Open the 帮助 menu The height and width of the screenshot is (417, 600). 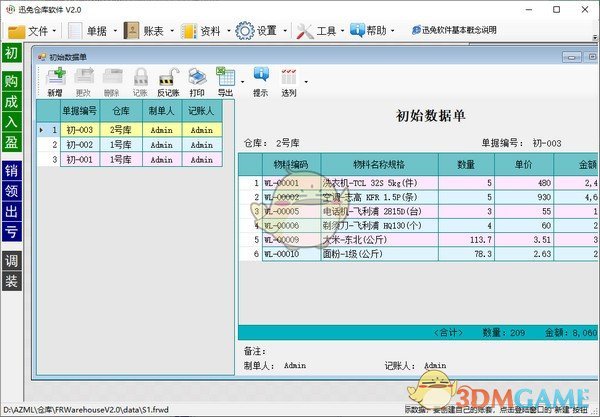tap(372, 31)
